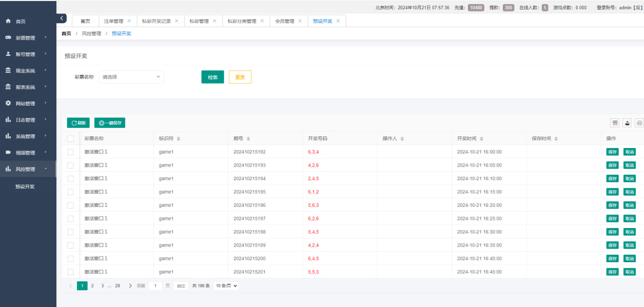This screenshot has height=307, width=644.
Task: Click the home icon beside 首页 in sidebar
Action: (8, 22)
